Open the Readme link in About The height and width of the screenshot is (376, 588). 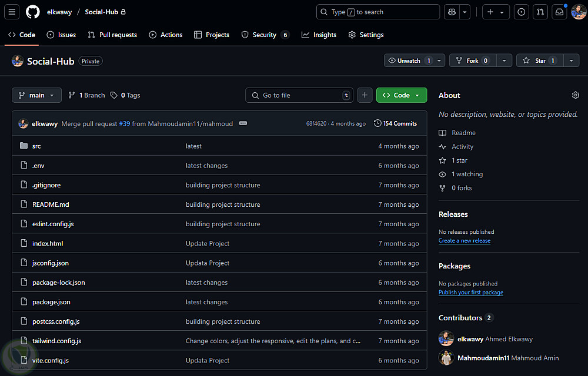[457, 133]
